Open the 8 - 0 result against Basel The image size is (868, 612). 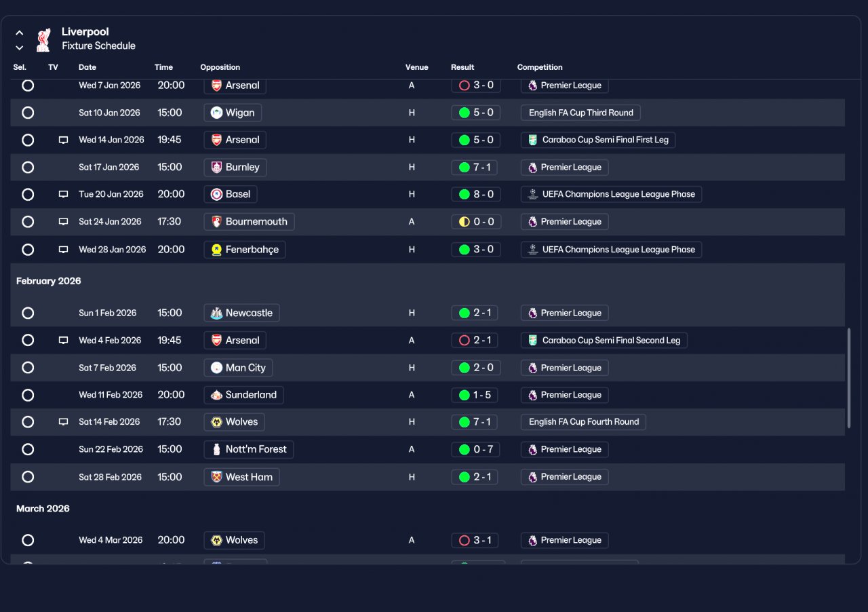click(x=476, y=194)
